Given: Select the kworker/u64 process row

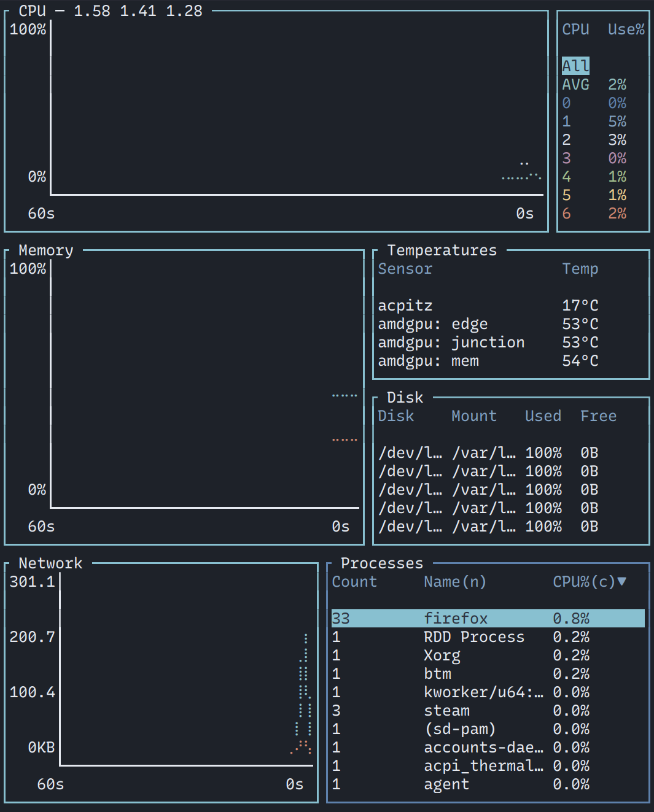Looking at the screenshot, I should 488,692.
